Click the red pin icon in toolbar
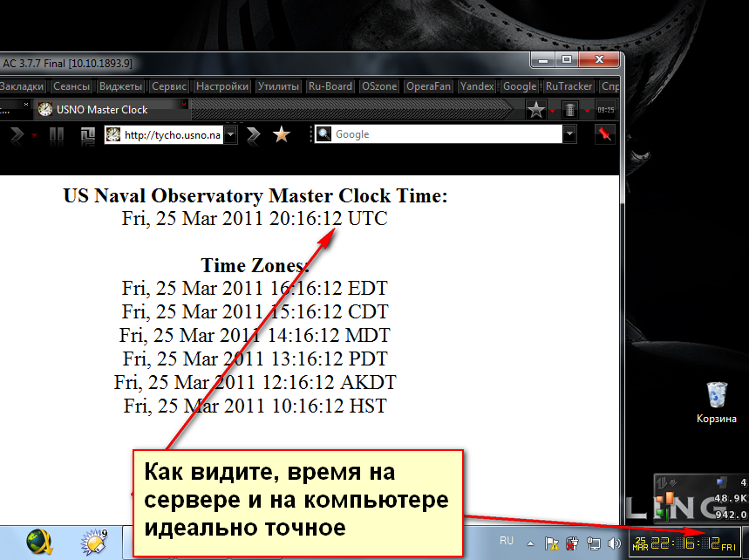Image resolution: width=749 pixels, height=560 pixels. click(603, 134)
